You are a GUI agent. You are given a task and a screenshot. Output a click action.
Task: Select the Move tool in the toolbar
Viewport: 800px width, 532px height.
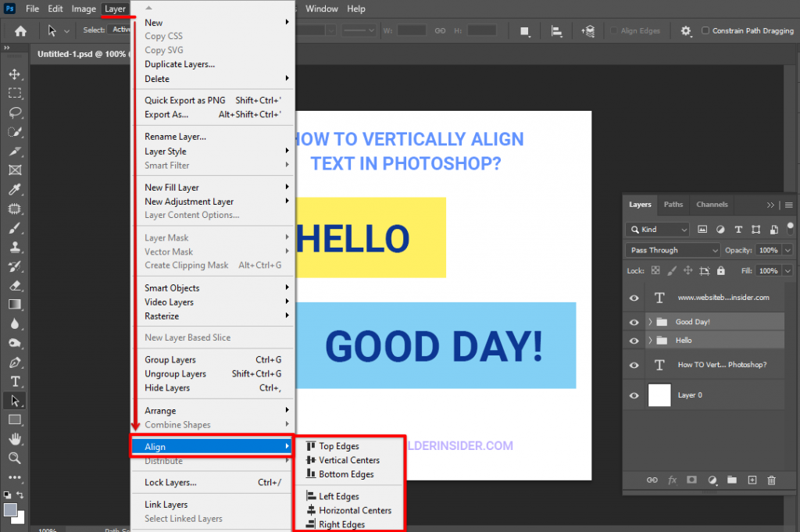click(x=14, y=74)
